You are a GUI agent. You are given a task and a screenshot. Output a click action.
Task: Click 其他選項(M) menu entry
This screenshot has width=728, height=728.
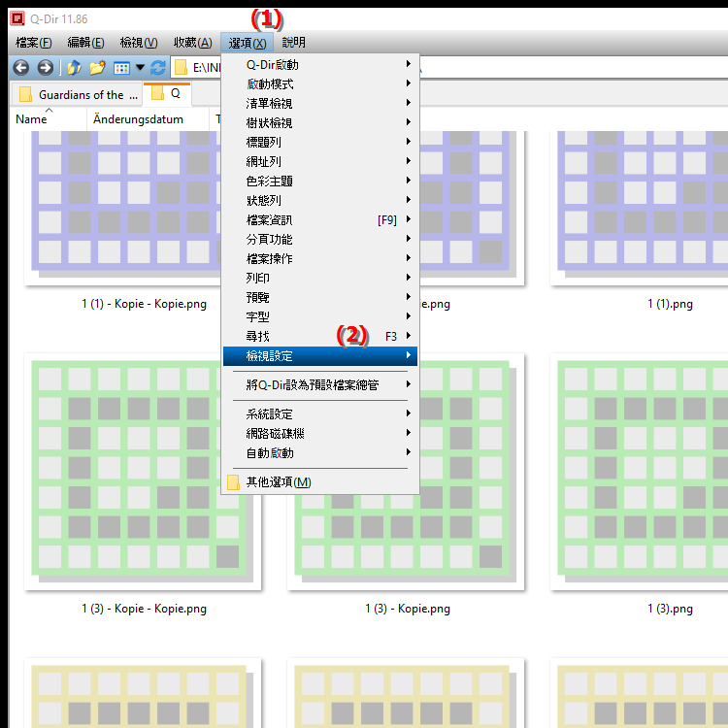click(320, 481)
